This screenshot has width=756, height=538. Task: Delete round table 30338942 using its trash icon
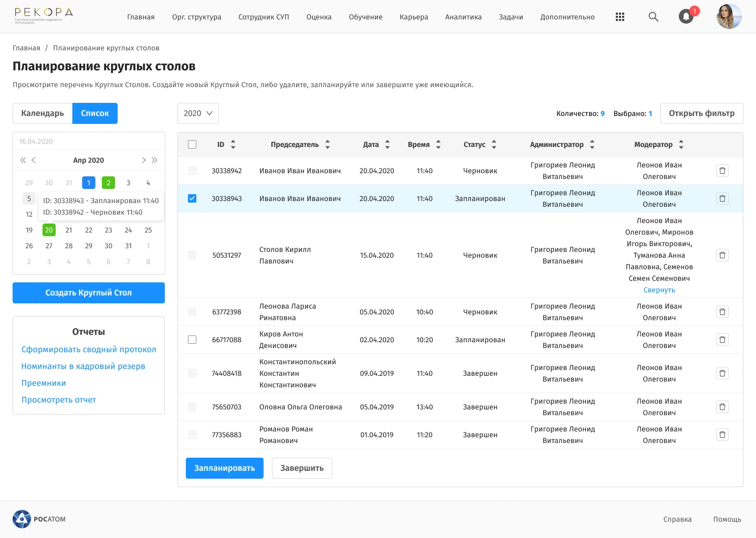pos(722,170)
